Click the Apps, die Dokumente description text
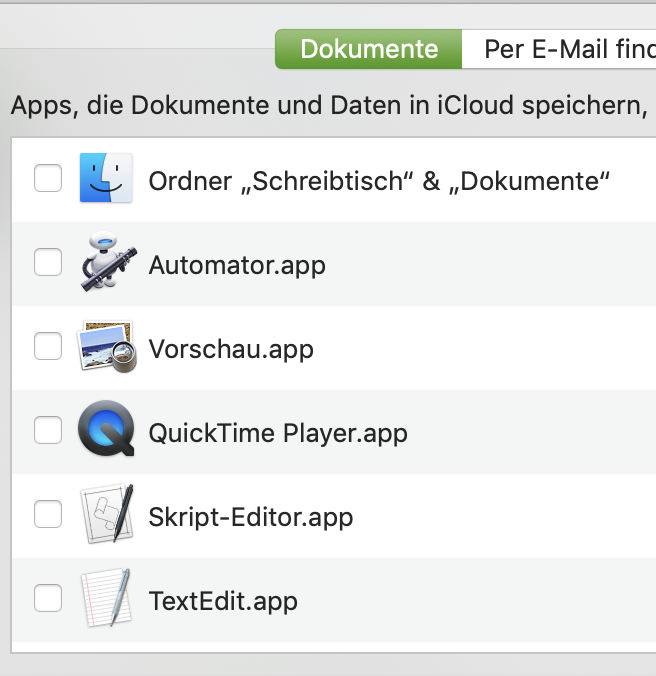 coord(330,106)
